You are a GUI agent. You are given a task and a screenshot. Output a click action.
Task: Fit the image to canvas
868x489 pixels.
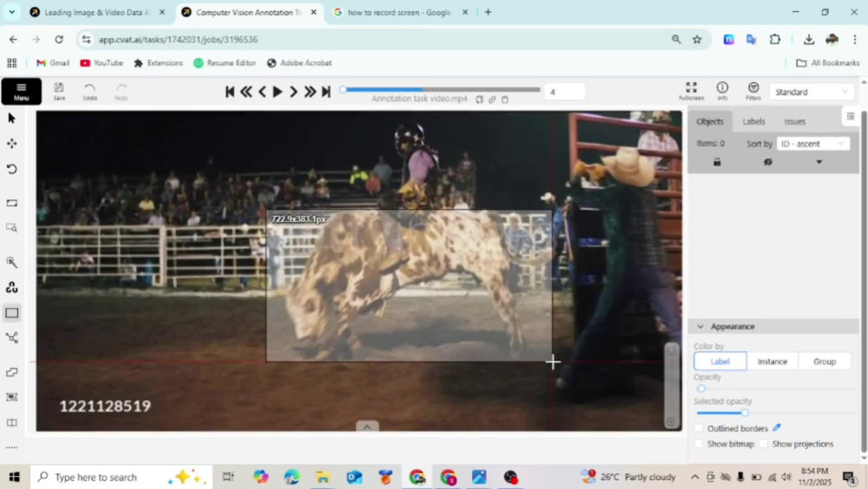(x=11, y=202)
